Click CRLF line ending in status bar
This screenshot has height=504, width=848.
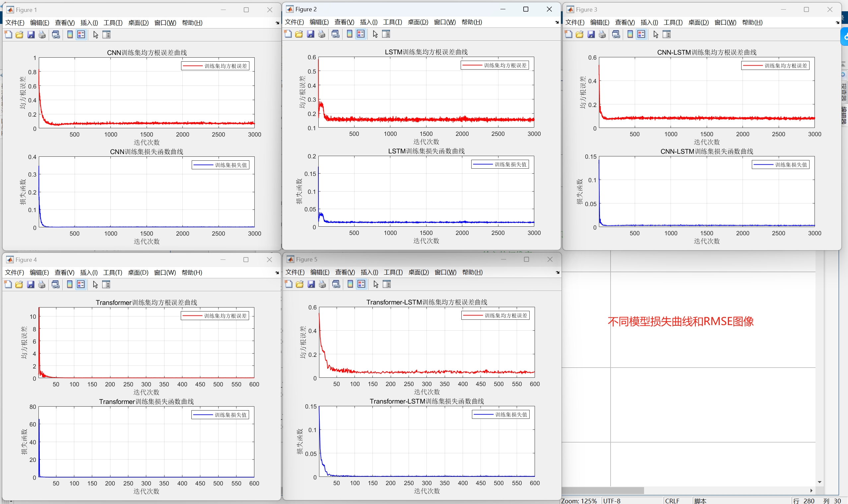(672, 501)
